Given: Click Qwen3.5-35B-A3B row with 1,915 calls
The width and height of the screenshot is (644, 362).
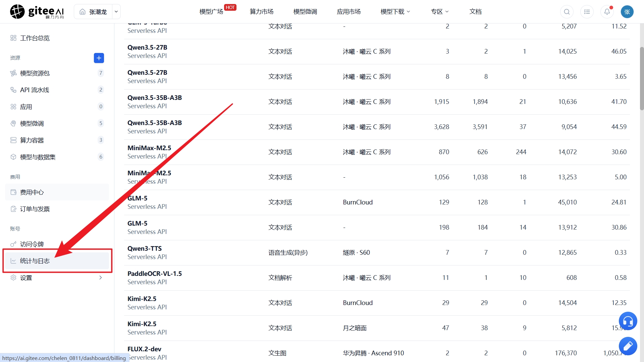Looking at the screenshot, I should click(377, 102).
